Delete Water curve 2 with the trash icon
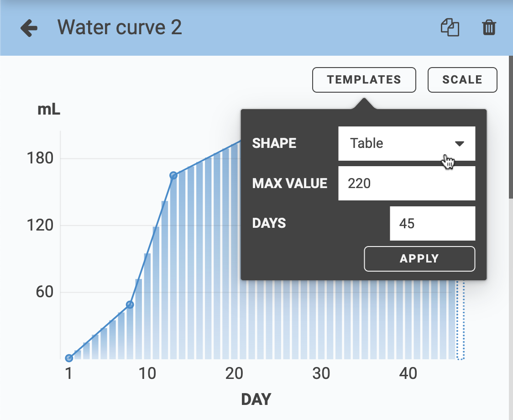 489,28
